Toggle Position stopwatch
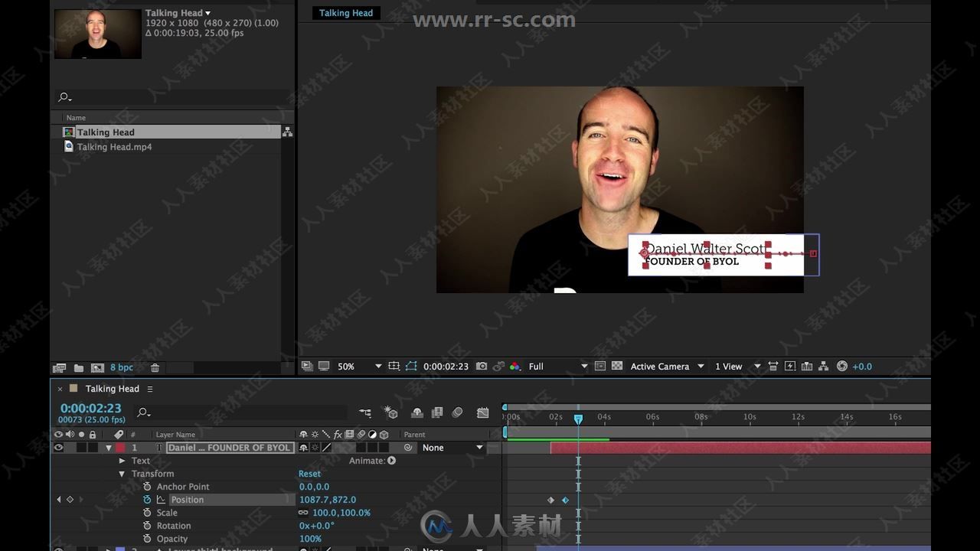This screenshot has width=980, height=551. 147,500
